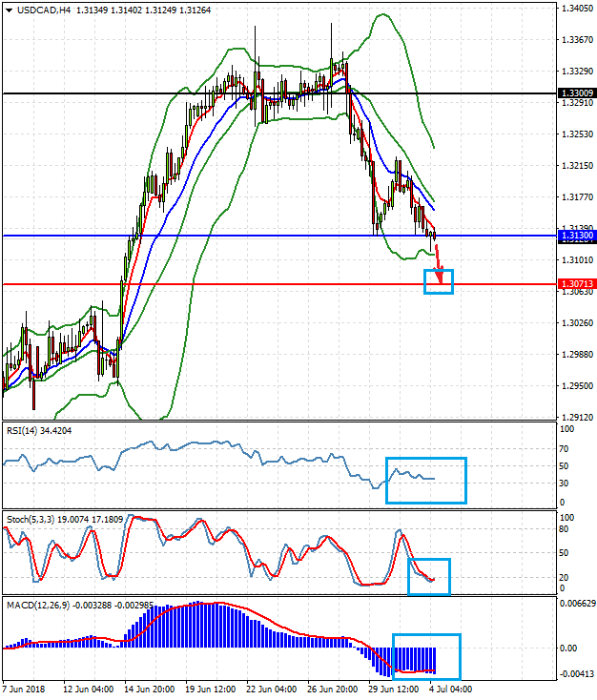Click the Stoch(5,3,3) indicator label

tap(65, 520)
